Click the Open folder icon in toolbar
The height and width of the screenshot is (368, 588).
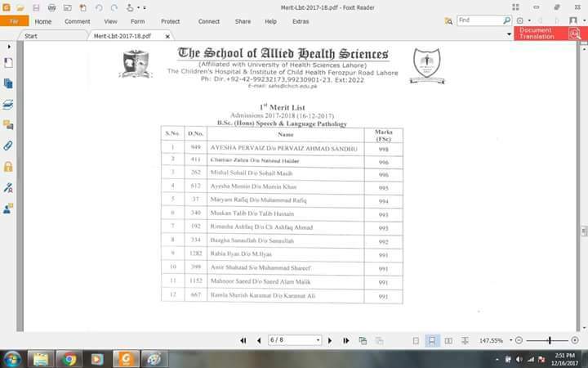(20, 7)
